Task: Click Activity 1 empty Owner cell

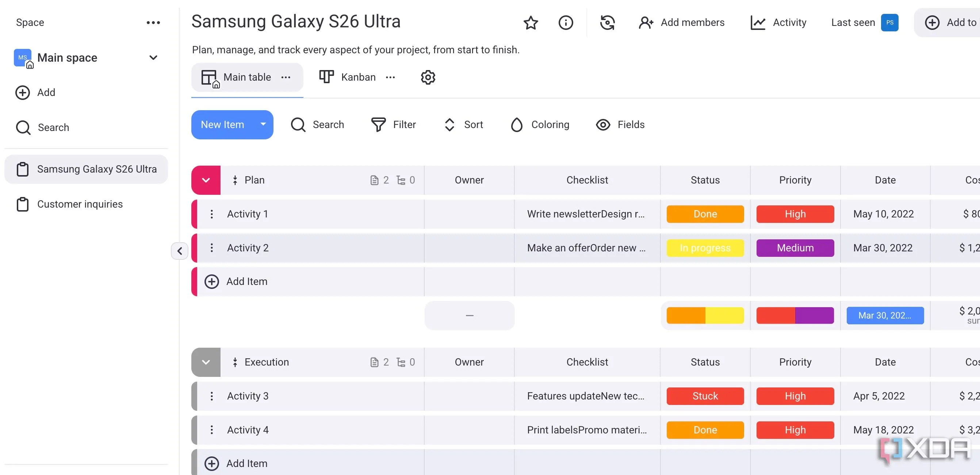Action: (469, 214)
